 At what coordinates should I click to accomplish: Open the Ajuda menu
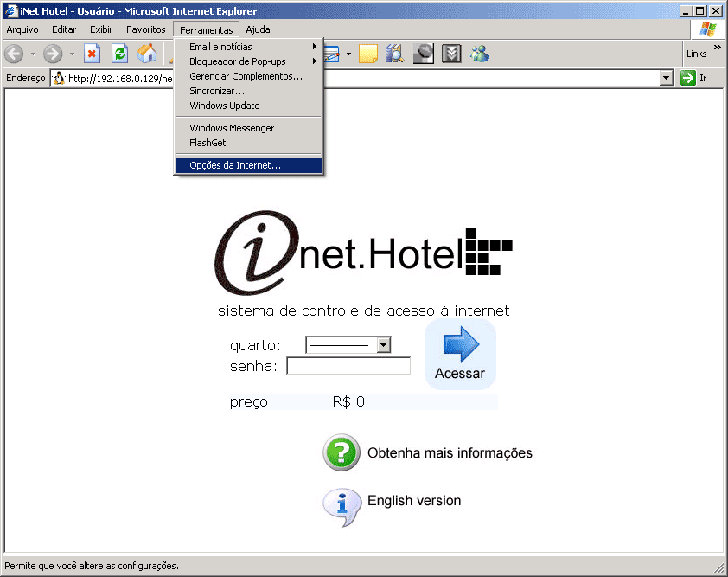[x=259, y=29]
